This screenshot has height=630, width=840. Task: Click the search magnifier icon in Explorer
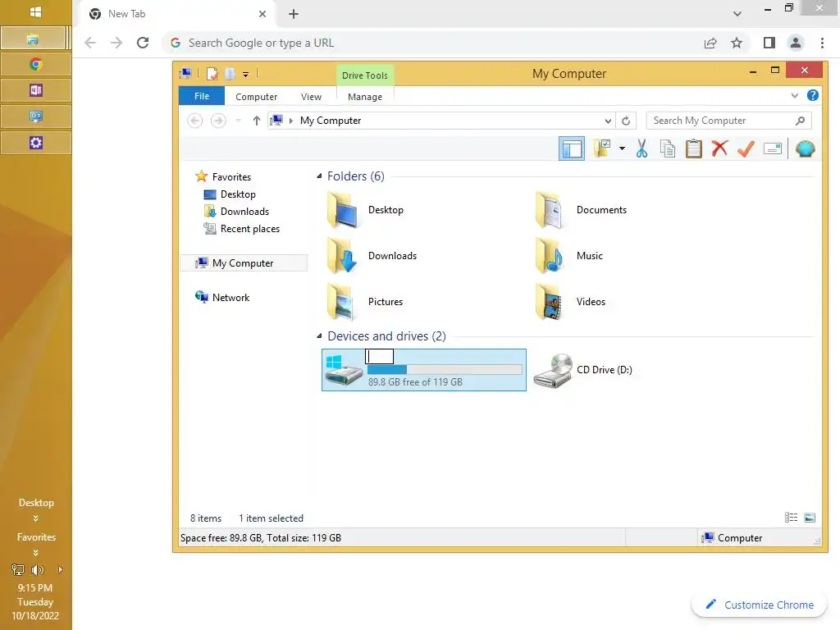(x=801, y=121)
